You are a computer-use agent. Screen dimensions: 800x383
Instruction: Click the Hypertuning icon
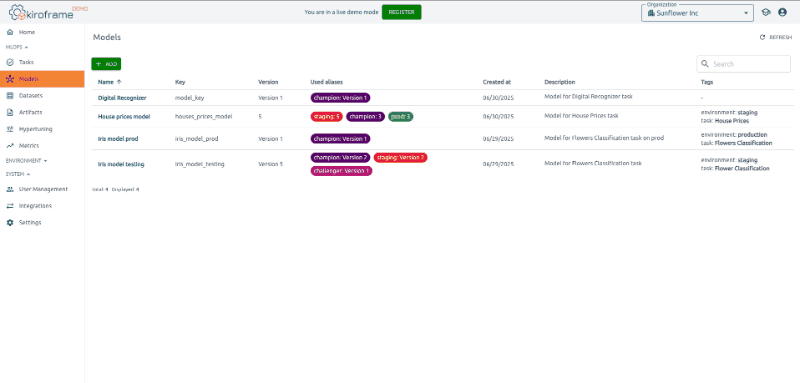10,129
